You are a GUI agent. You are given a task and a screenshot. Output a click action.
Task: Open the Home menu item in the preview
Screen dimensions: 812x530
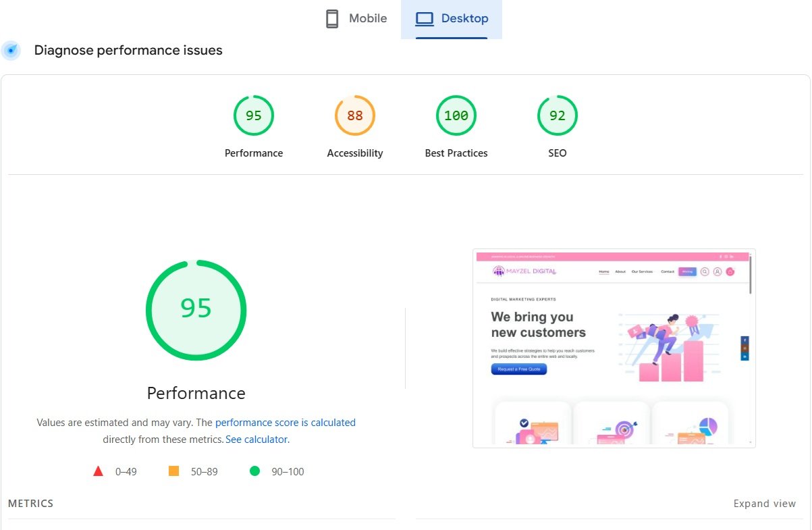click(604, 271)
